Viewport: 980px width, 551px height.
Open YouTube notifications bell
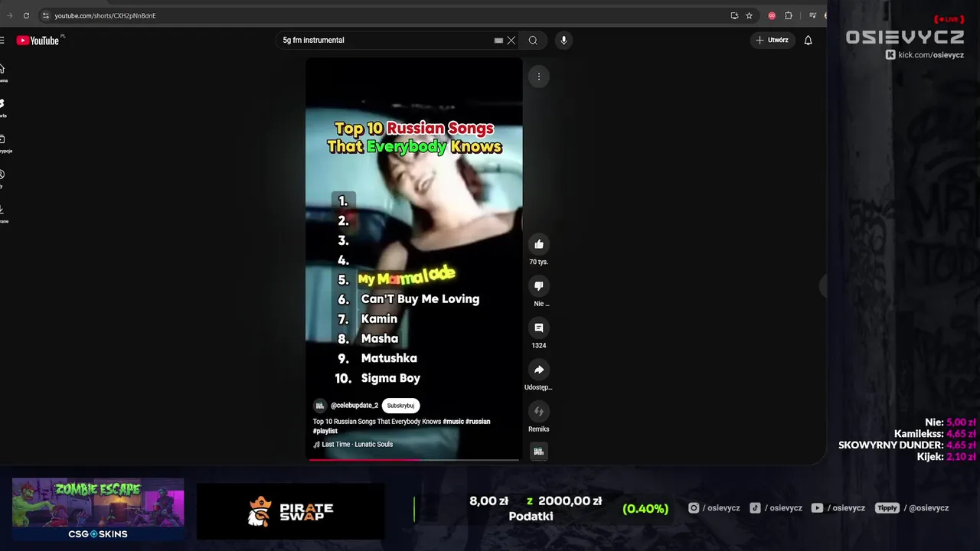tap(808, 41)
